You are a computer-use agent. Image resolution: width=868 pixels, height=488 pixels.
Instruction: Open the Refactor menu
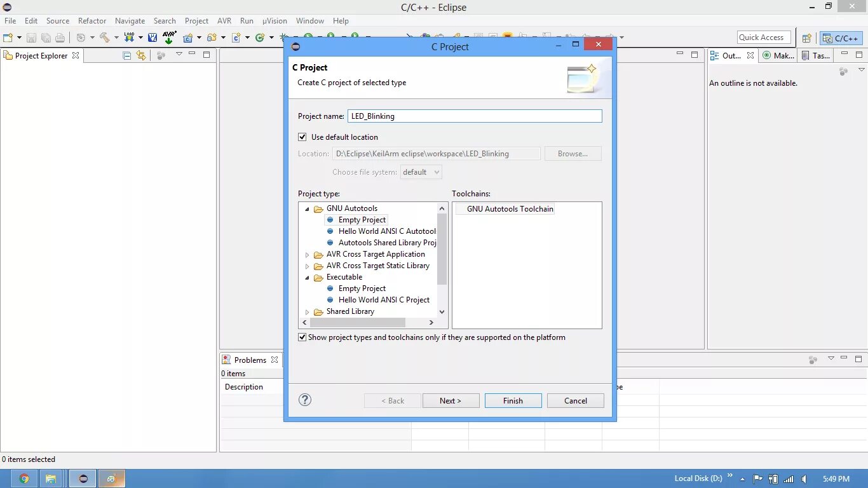pyautogui.click(x=92, y=21)
